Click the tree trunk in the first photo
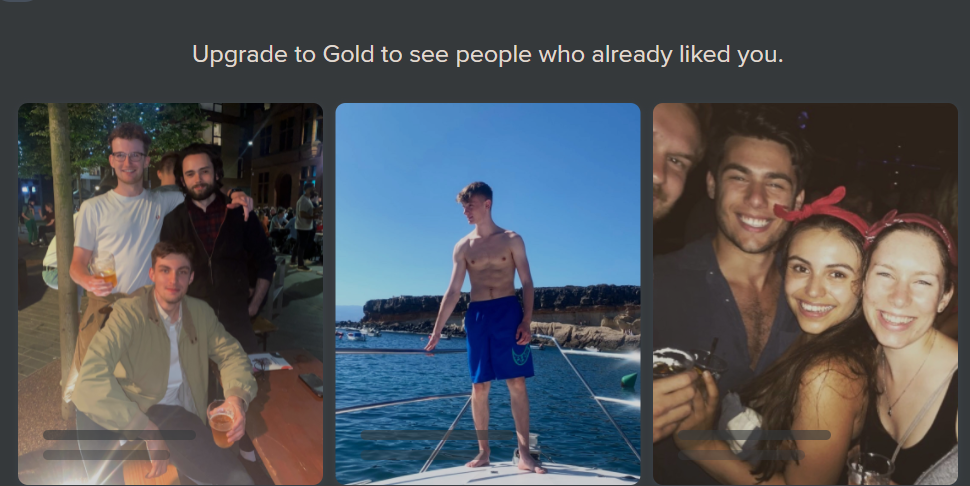This screenshot has height=486, width=970. 64,260
